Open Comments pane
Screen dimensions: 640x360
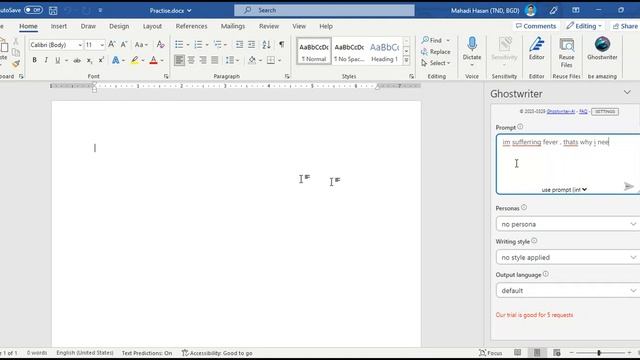tap(536, 26)
